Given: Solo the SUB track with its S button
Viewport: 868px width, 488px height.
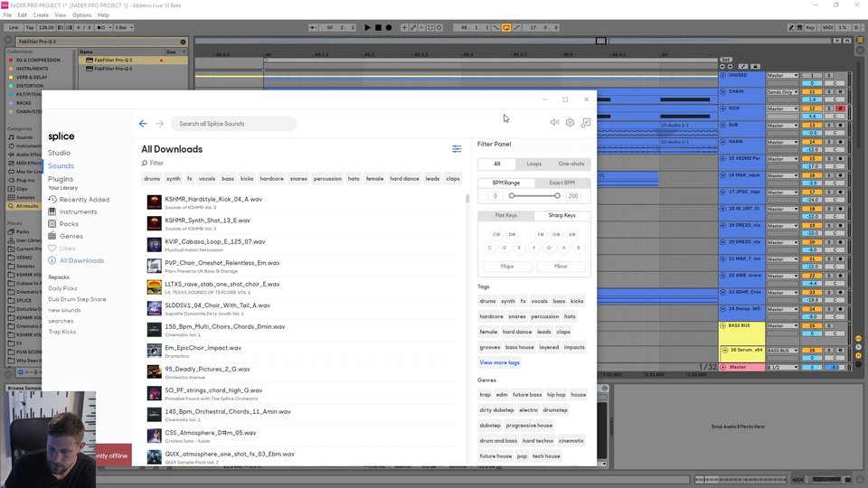Looking at the screenshot, I should (829, 126).
